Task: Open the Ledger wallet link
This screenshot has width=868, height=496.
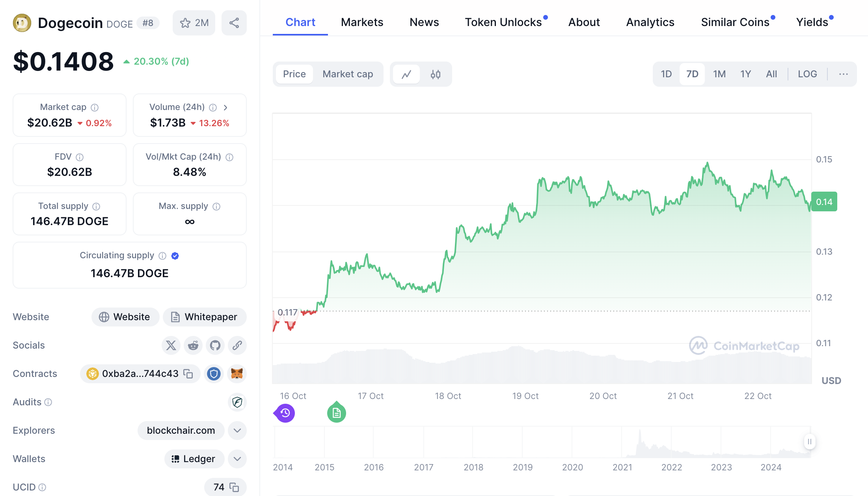Action: coord(194,459)
